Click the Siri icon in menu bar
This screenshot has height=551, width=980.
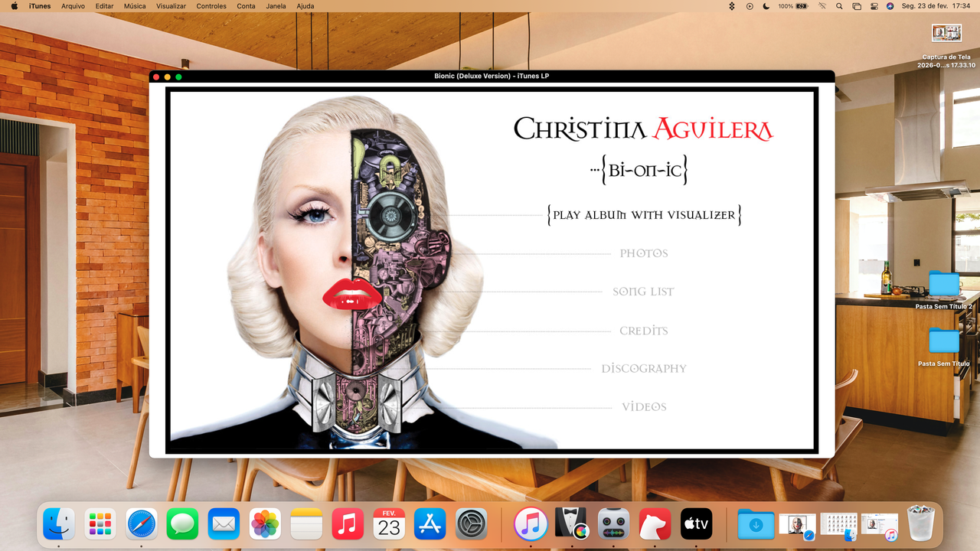click(x=890, y=6)
